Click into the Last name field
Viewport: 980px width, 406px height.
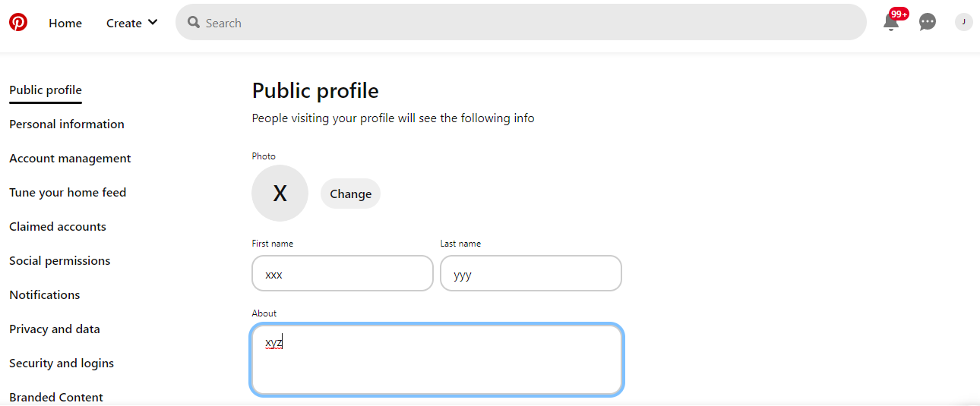[530, 274]
